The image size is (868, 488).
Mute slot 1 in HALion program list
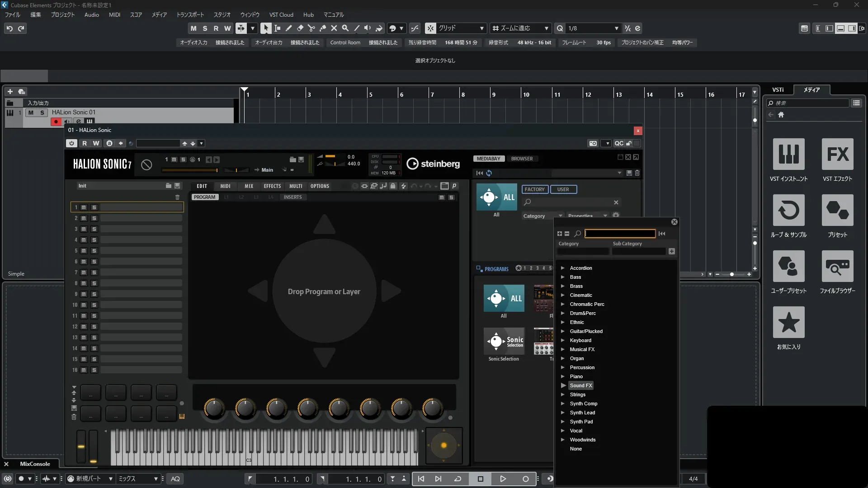click(84, 207)
